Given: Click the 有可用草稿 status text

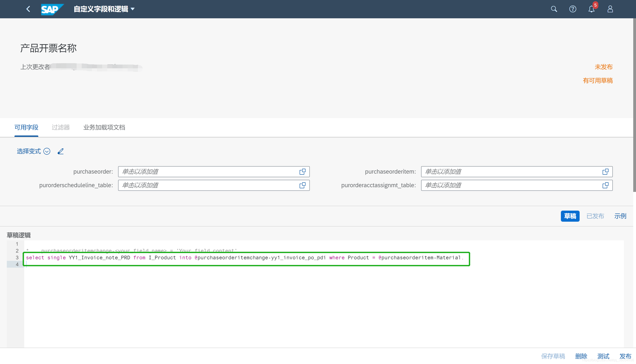Looking at the screenshot, I should tap(598, 80).
